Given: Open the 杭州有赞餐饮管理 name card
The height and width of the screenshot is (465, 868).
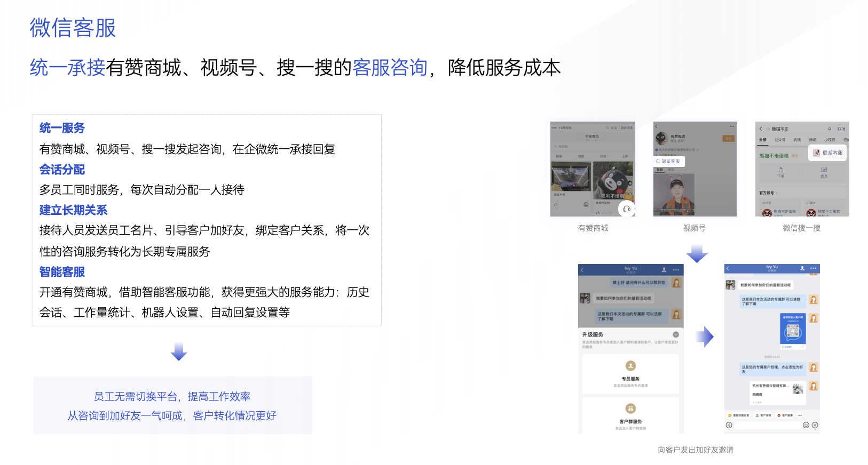Looking at the screenshot, I should [779, 393].
